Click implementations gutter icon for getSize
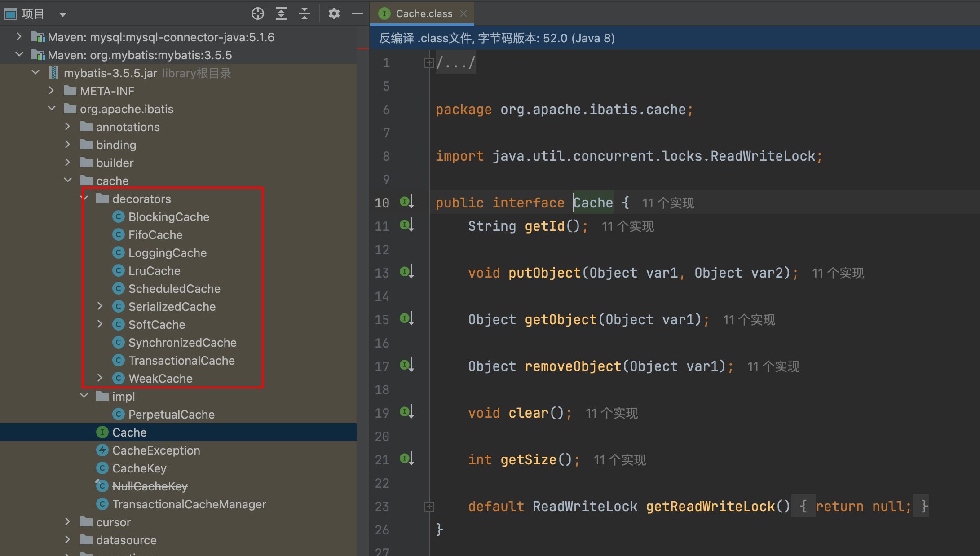980x556 pixels. click(407, 459)
